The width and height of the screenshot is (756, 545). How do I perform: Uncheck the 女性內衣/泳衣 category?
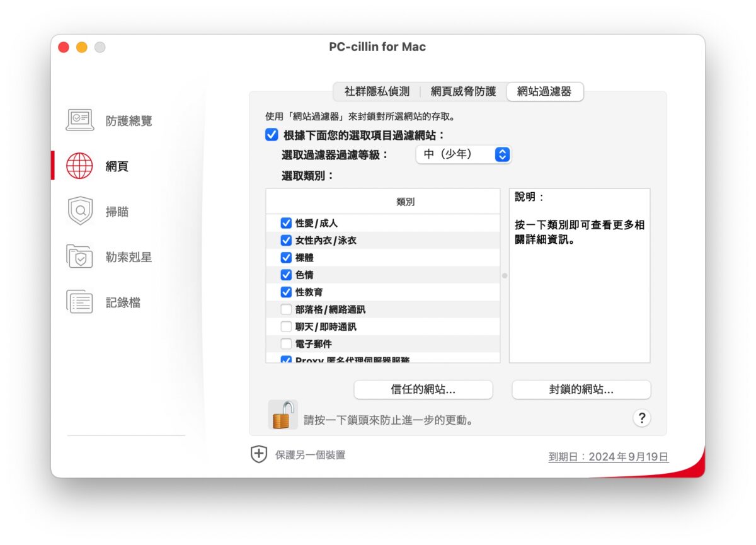286,240
